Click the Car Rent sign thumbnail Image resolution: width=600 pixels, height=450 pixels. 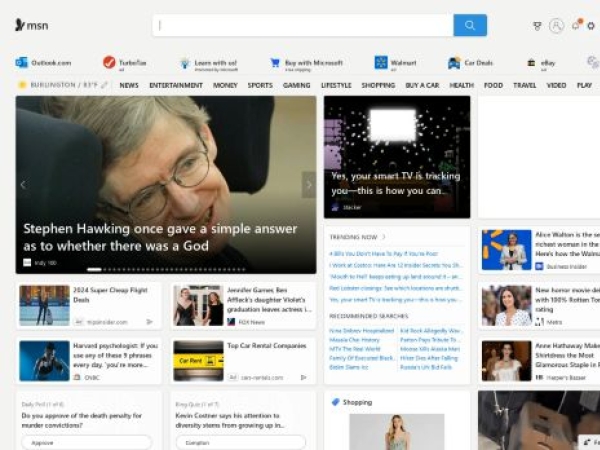[x=198, y=361]
